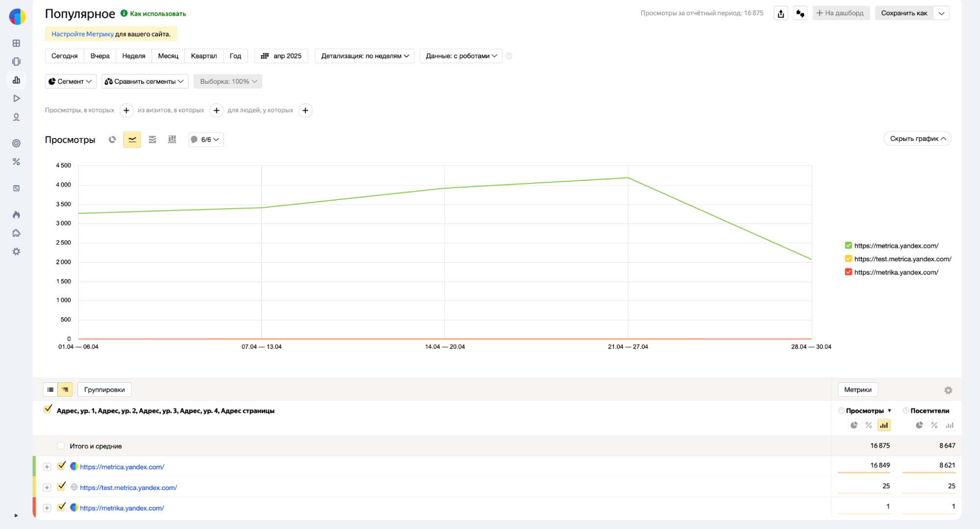Viewport: 980px width, 529px height.
Task: Open the Выборка: 100% dropdown
Action: coord(228,81)
